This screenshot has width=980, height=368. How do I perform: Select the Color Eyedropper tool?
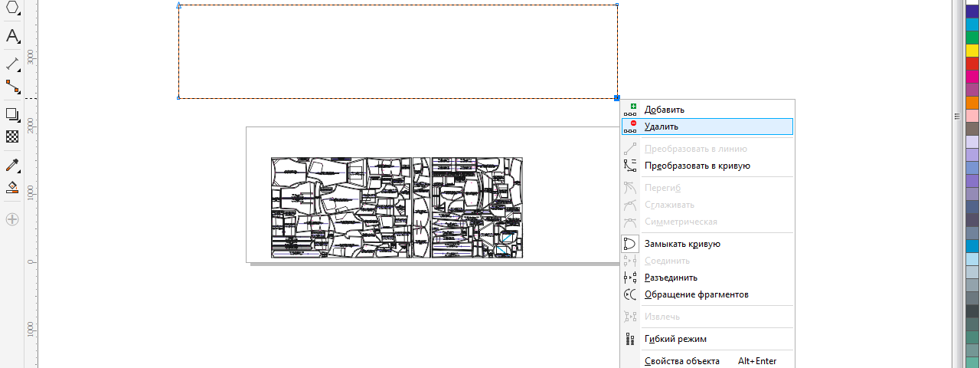[x=12, y=165]
